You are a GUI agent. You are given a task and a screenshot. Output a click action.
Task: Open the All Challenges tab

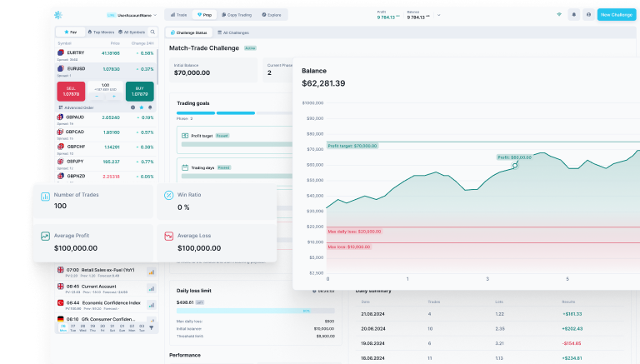pos(234,32)
